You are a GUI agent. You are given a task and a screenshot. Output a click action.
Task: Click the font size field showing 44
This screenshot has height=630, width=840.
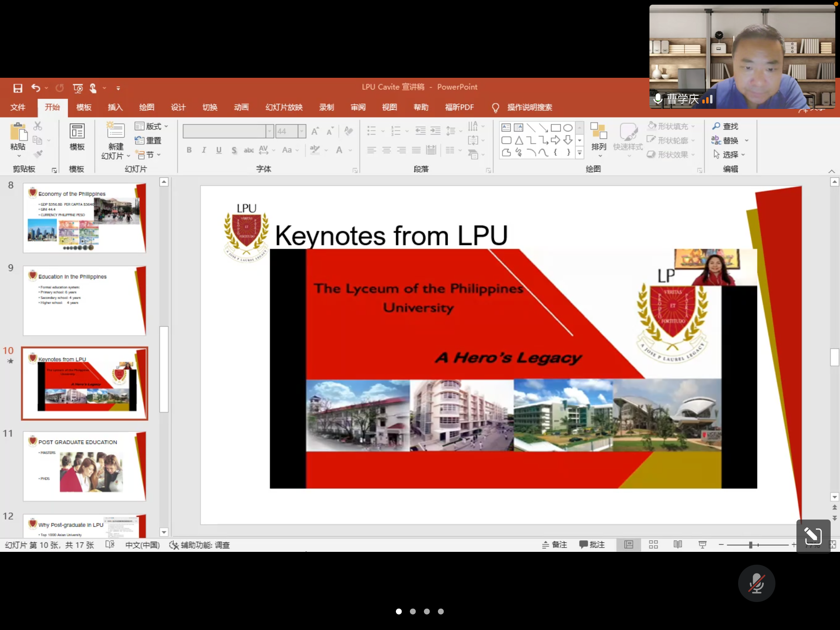[286, 131]
